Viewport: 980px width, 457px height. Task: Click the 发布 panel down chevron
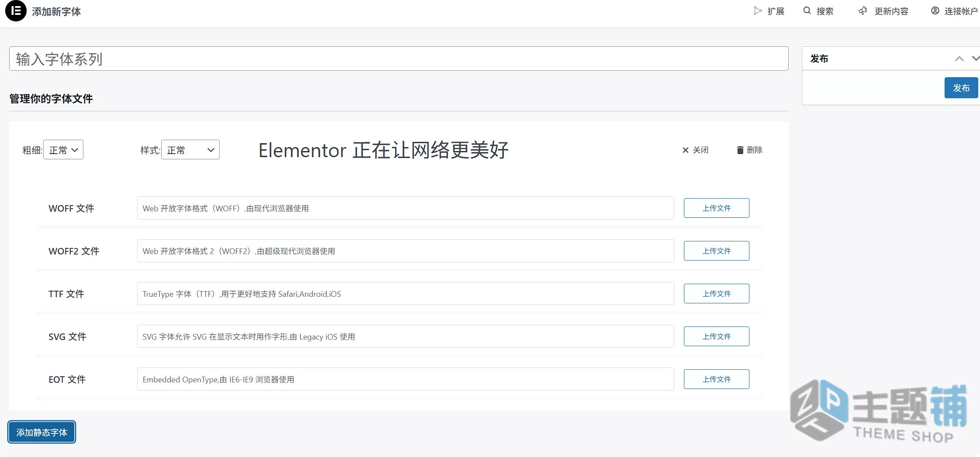976,58
